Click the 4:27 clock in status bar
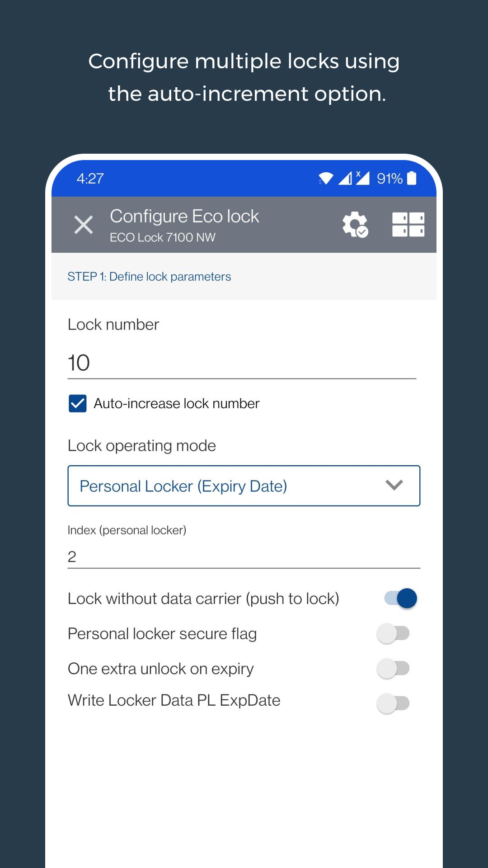Screen dimensions: 488x868 click(90, 179)
